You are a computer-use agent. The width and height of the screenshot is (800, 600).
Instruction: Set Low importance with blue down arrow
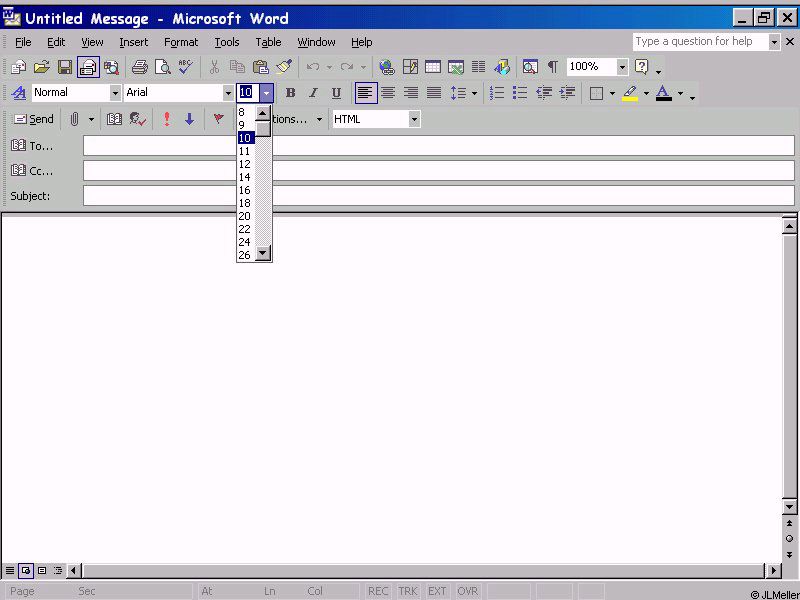pos(190,119)
